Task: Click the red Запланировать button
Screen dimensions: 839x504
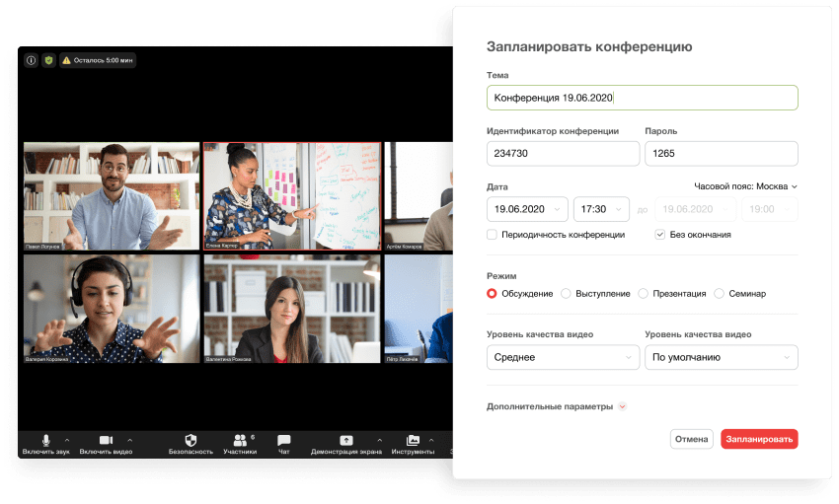Action: pyautogui.click(x=759, y=439)
